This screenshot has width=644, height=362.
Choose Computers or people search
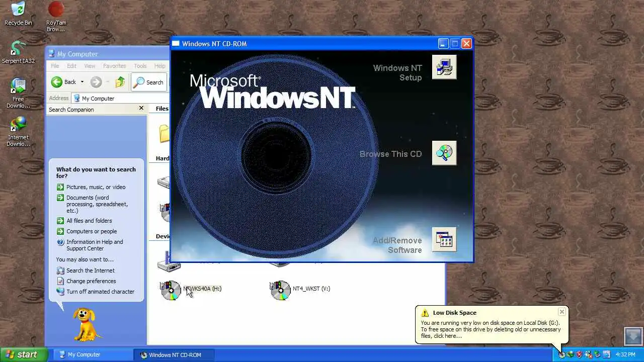tap(87, 231)
